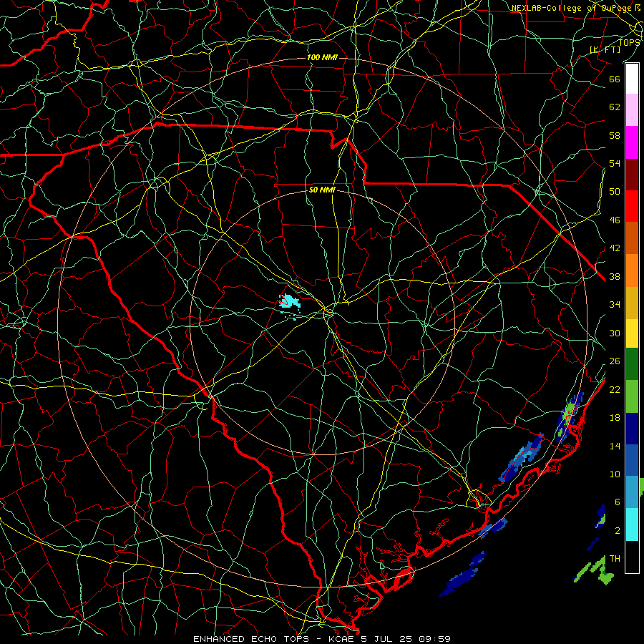Click the gold legend color block

pos(632,303)
